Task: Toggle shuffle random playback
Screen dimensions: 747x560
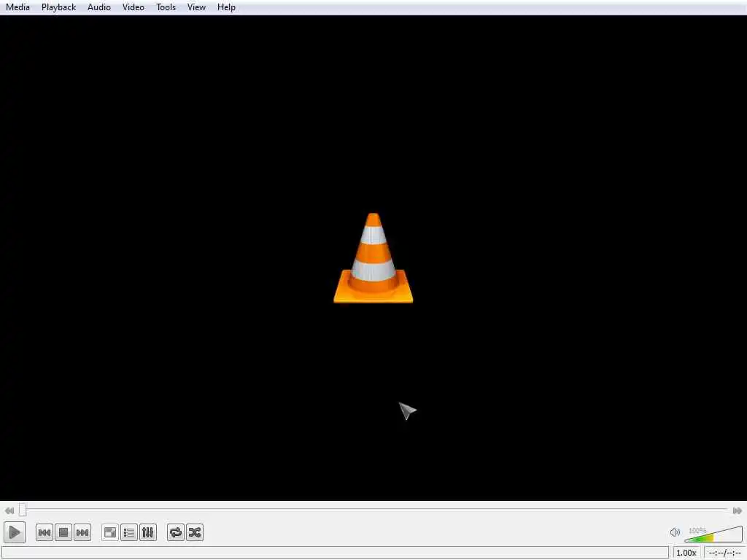Action: 195,532
